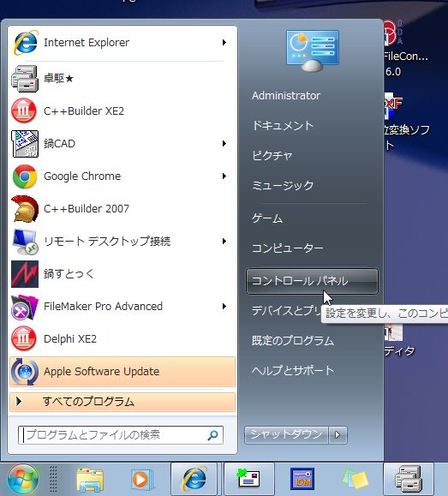Open ミュージック library
This screenshot has height=496, width=448.
pos(283,185)
